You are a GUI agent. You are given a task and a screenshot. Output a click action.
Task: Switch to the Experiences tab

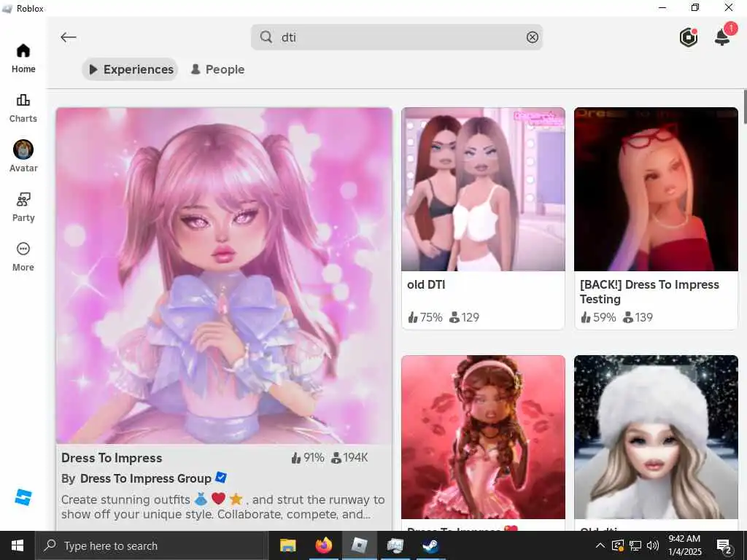coord(130,69)
